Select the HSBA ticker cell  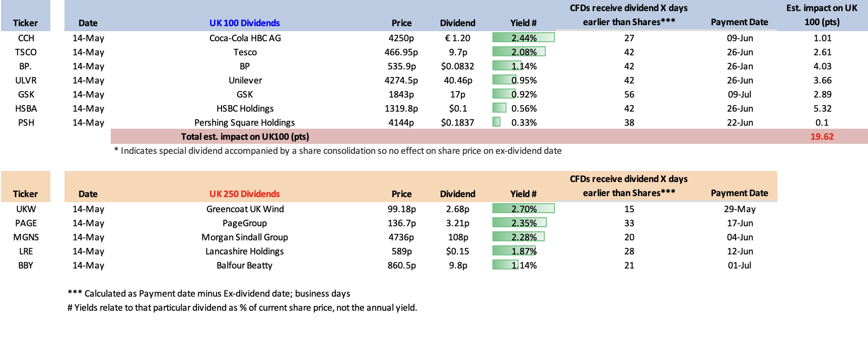tap(26, 109)
